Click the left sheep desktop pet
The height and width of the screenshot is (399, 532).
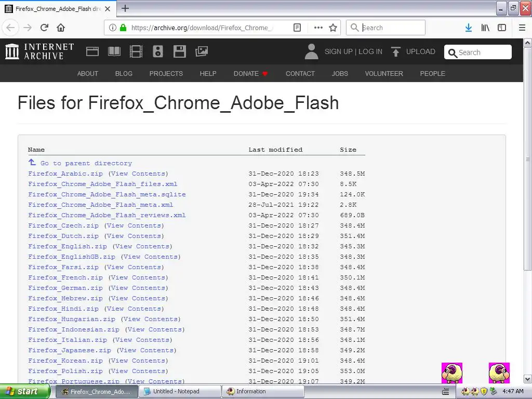point(452,373)
